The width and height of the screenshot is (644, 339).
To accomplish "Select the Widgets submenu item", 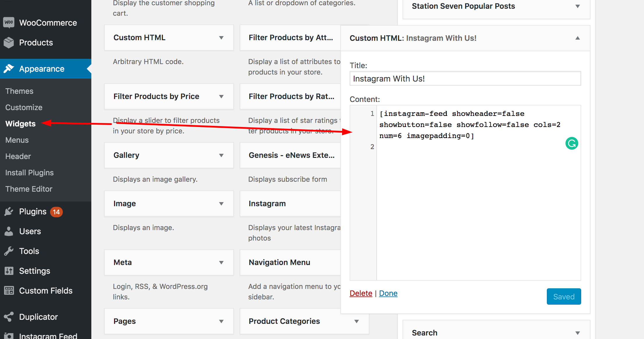I will [x=20, y=124].
